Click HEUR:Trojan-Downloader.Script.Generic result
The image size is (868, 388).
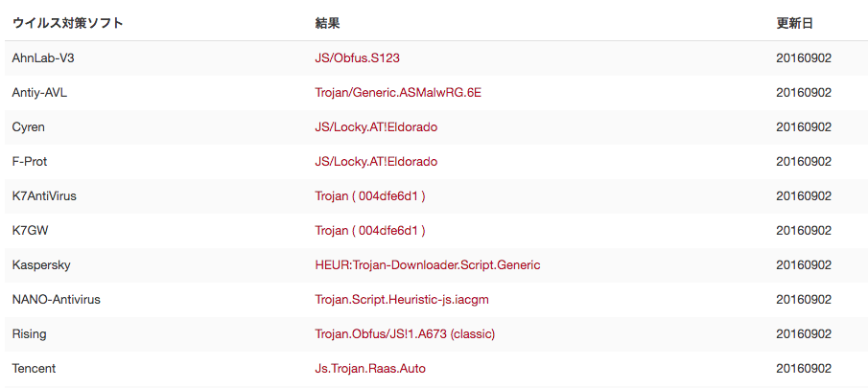coord(428,265)
